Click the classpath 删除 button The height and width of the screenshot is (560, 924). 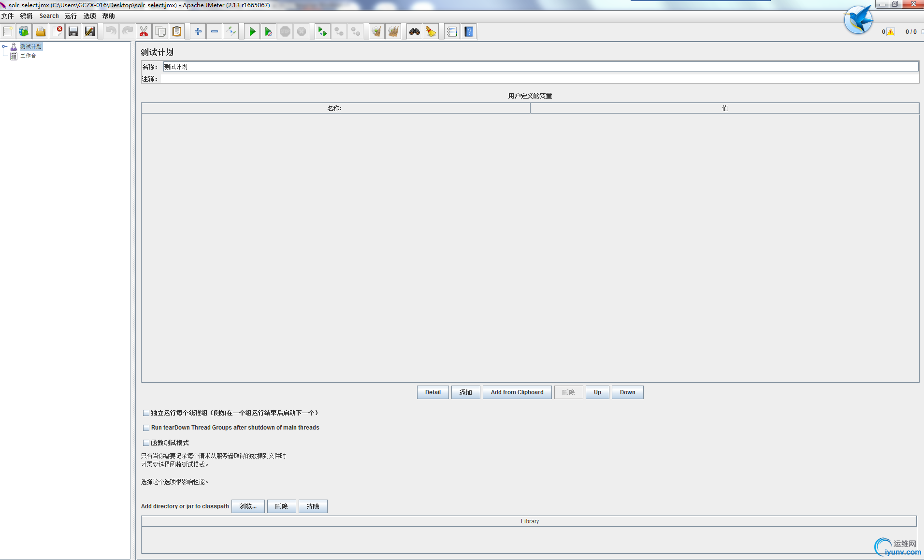pyautogui.click(x=282, y=506)
